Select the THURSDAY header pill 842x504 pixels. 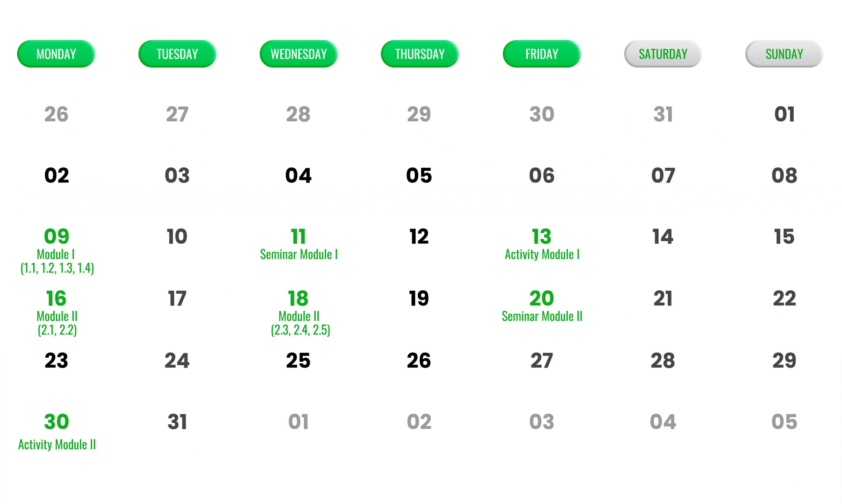tap(420, 54)
